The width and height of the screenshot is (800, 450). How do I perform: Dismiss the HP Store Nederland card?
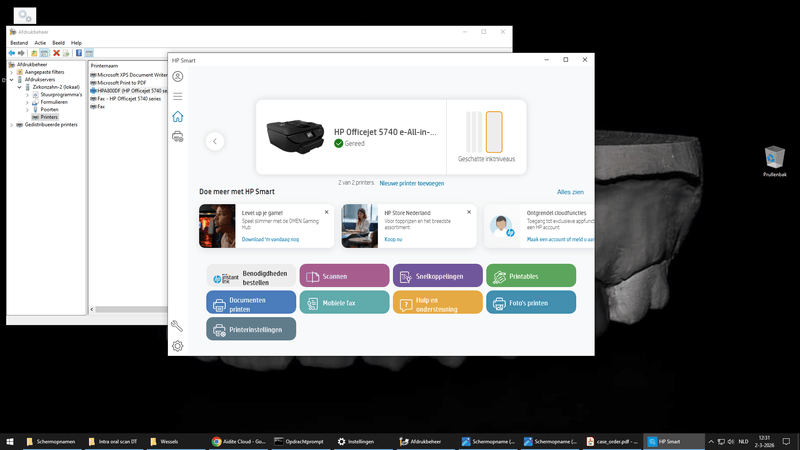[469, 212]
